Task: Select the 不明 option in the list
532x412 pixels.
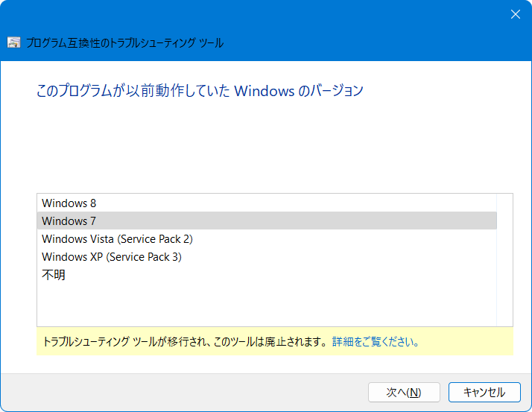Action: tap(267, 275)
